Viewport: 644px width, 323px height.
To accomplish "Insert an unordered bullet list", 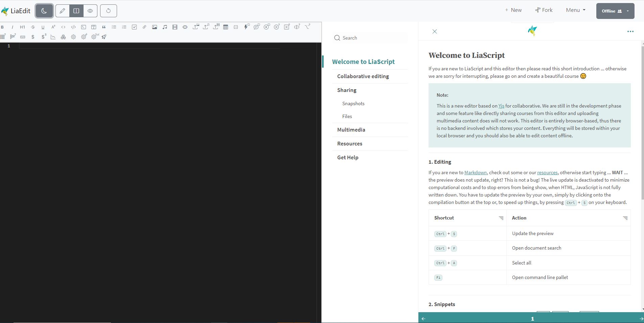I will coord(114,27).
